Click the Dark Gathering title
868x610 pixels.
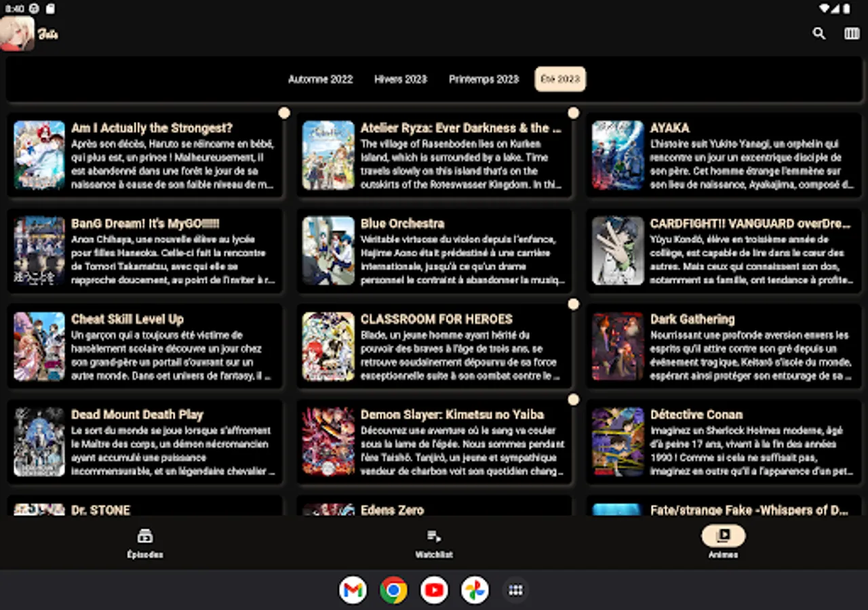pyautogui.click(x=692, y=319)
